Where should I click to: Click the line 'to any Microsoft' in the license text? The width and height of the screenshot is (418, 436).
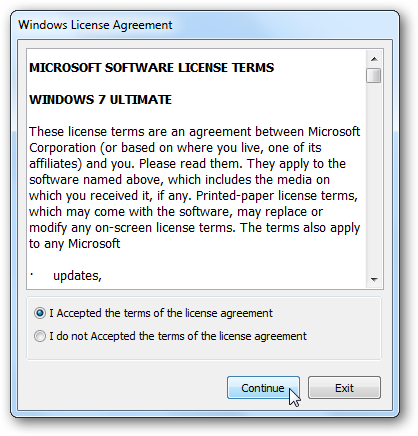pyautogui.click(x=74, y=244)
